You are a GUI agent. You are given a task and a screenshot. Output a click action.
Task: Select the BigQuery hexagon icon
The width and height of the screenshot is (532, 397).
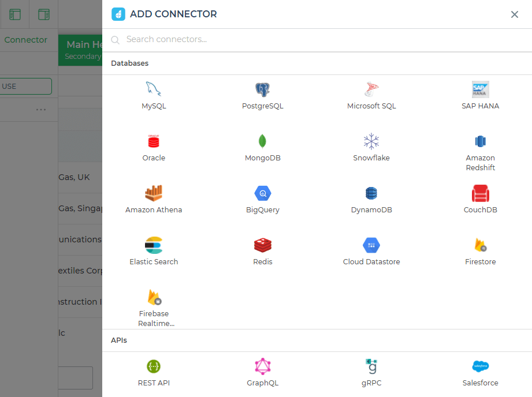coord(263,193)
